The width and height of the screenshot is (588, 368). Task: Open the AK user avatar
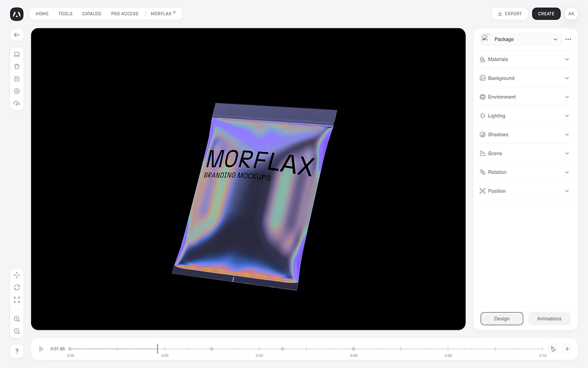pyautogui.click(x=571, y=14)
